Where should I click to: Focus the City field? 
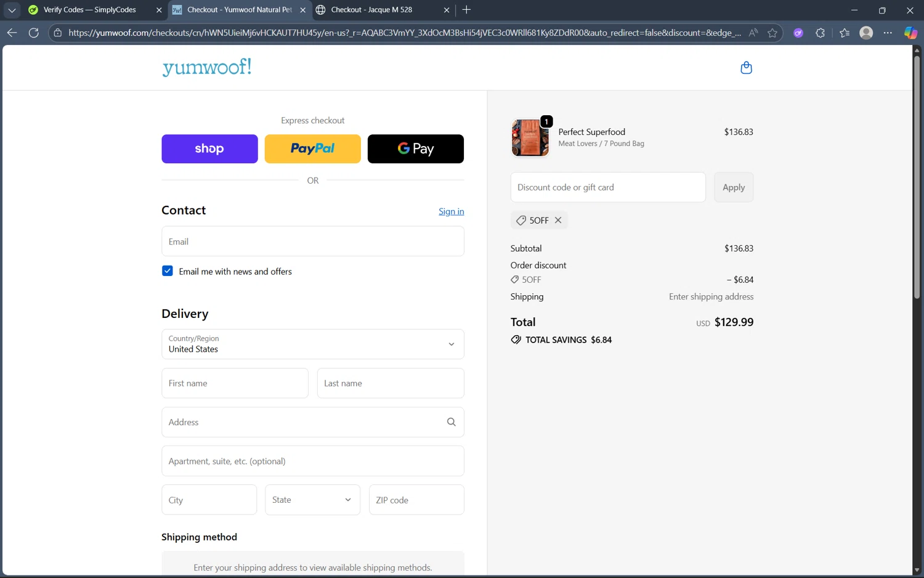[x=209, y=500]
